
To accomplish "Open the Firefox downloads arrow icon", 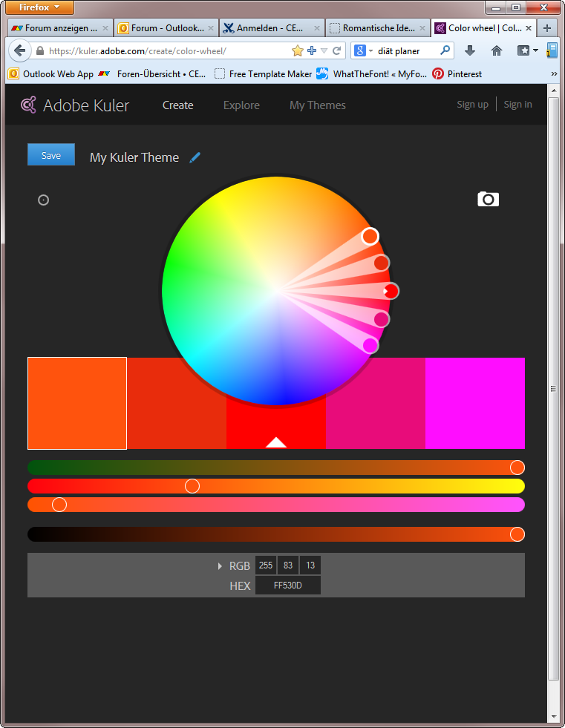I will click(469, 51).
